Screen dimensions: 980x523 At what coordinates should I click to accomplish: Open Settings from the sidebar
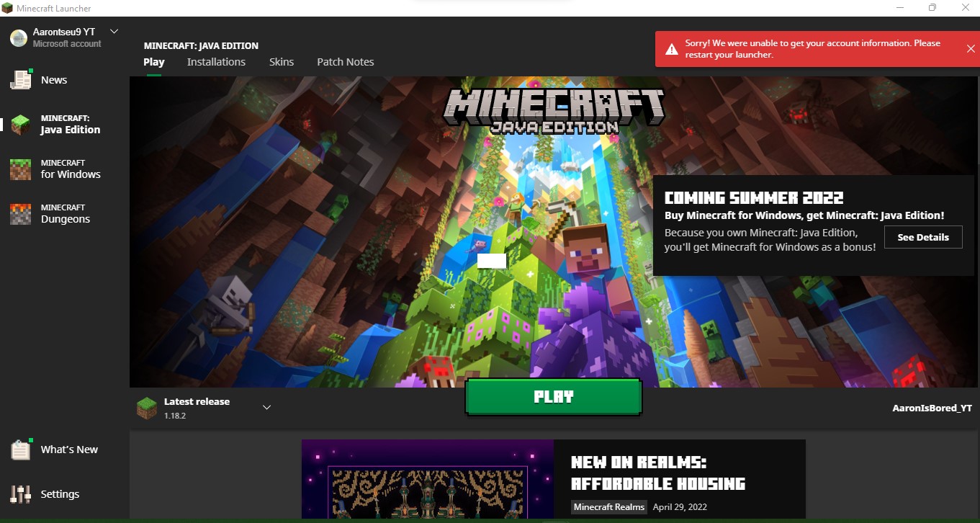click(x=60, y=494)
